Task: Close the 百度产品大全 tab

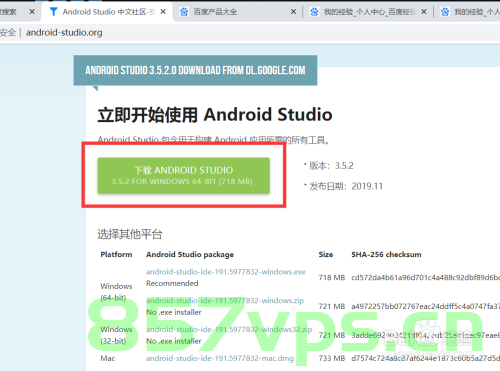Action: 293,12
